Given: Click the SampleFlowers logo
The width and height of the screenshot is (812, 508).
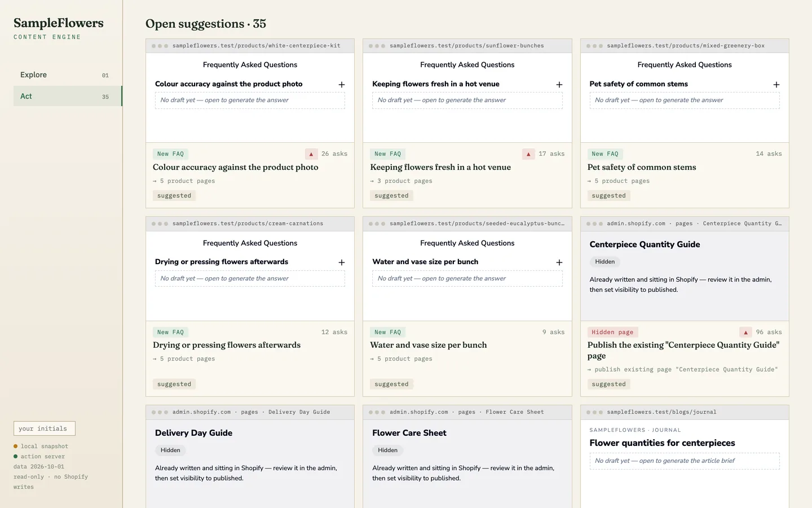Looking at the screenshot, I should pos(59,23).
